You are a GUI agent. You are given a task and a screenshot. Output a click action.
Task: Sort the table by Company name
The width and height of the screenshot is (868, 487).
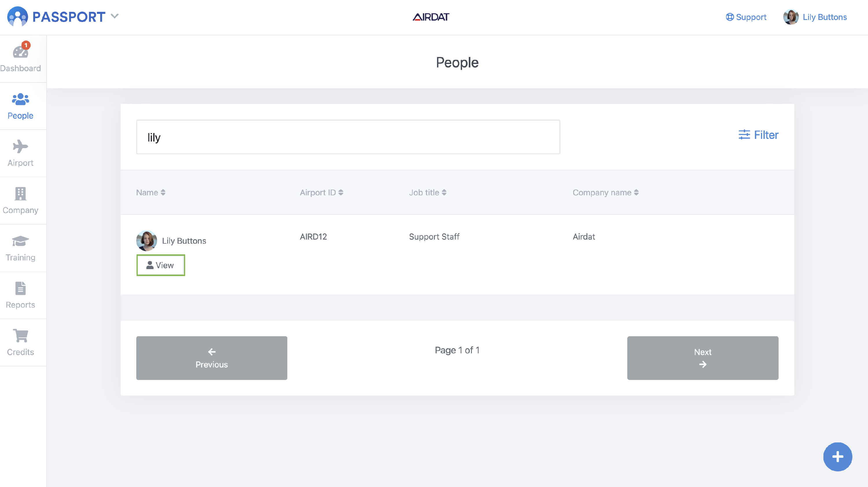(606, 192)
